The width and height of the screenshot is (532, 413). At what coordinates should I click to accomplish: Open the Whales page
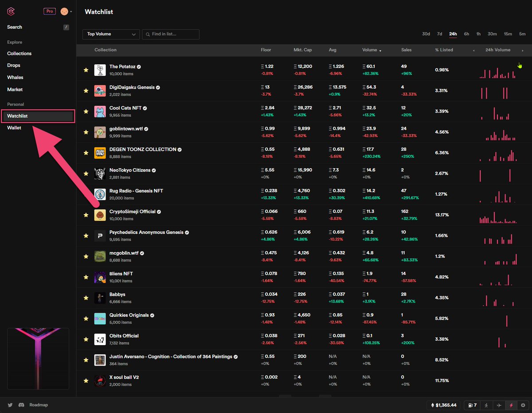point(15,77)
